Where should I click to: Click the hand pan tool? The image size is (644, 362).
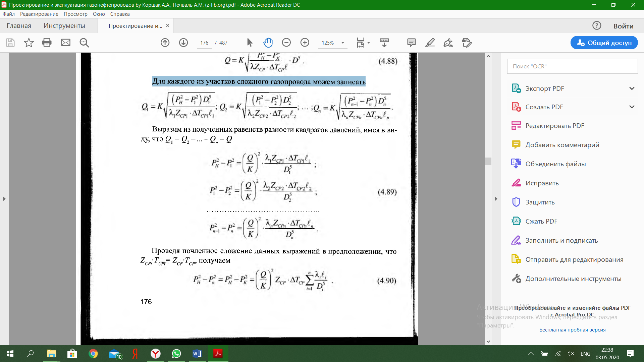tap(268, 43)
